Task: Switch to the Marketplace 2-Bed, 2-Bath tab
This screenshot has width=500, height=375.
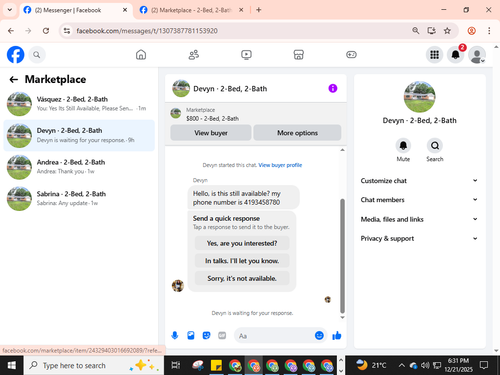Action: click(192, 10)
